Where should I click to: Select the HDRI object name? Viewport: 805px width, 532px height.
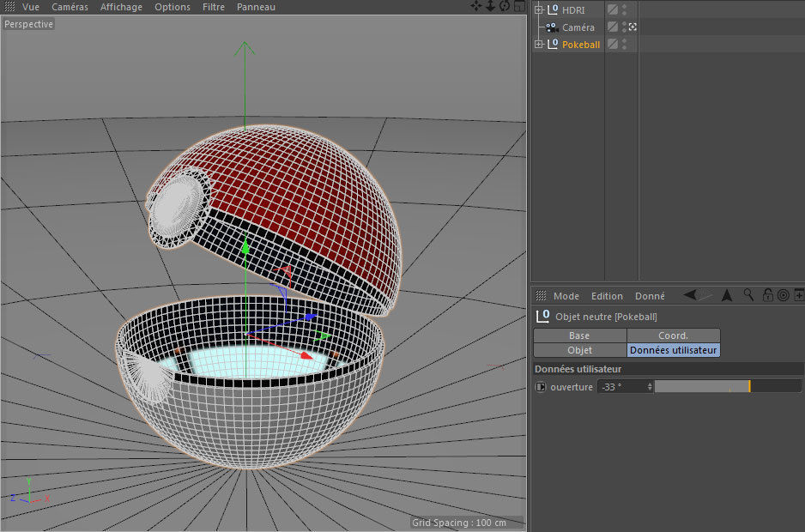(573, 9)
